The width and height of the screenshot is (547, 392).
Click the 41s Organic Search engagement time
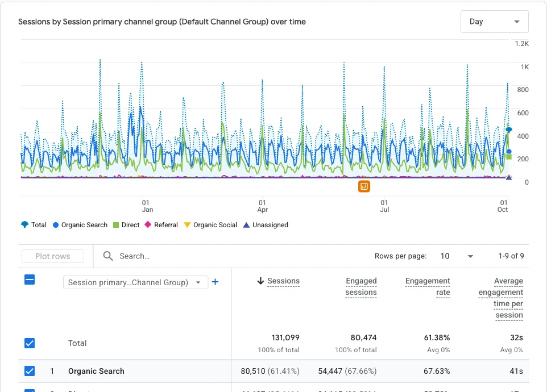pos(516,371)
